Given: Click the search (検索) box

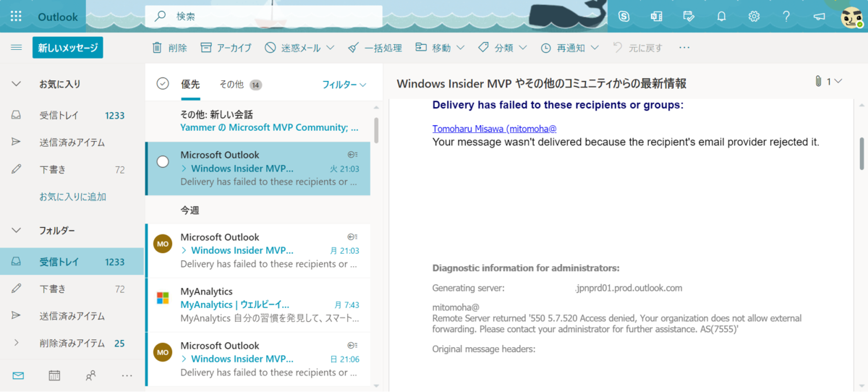Looking at the screenshot, I should (x=264, y=16).
